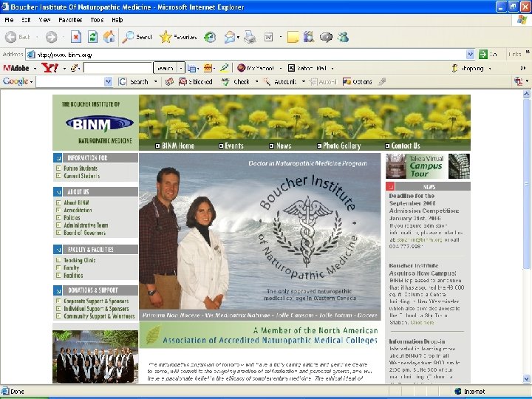Click the Yahoo toolbar highlighter icon
Image resolution: width=532 pixels, height=399 pixels.
[224, 68]
